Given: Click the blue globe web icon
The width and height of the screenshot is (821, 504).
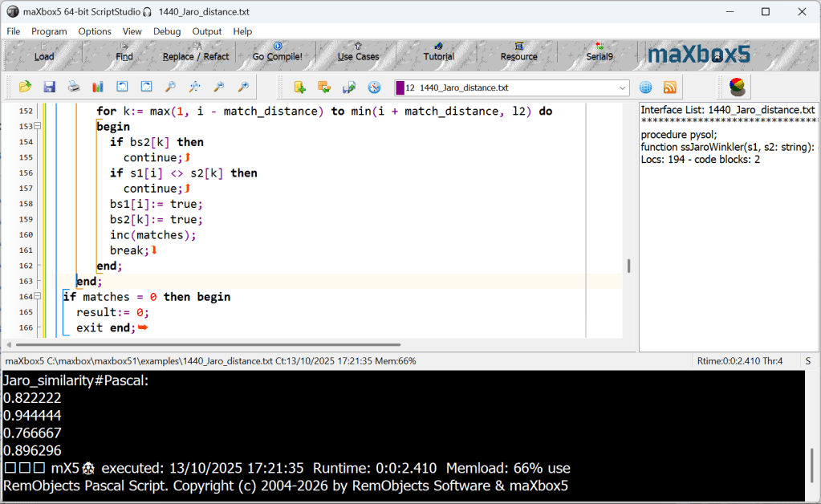Looking at the screenshot, I should click(645, 87).
